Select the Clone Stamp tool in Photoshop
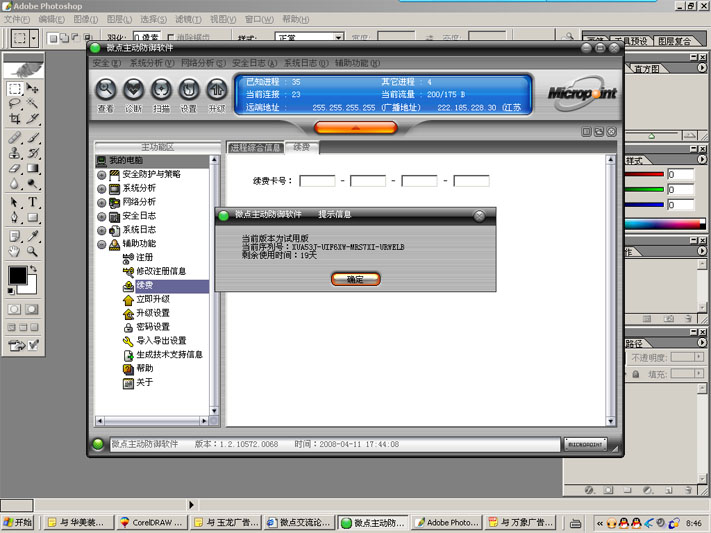This screenshot has width=711, height=533. 15,153
